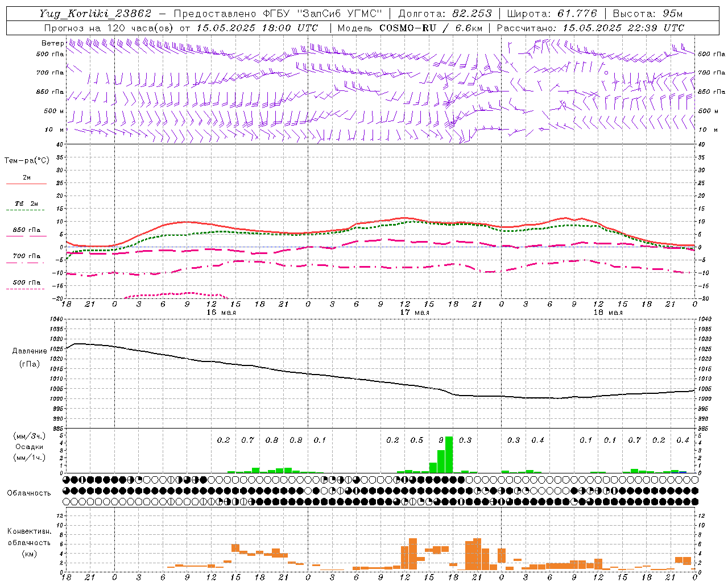Click the tallest green precipitation bar
Screen dimensions: 728x582
[449, 455]
